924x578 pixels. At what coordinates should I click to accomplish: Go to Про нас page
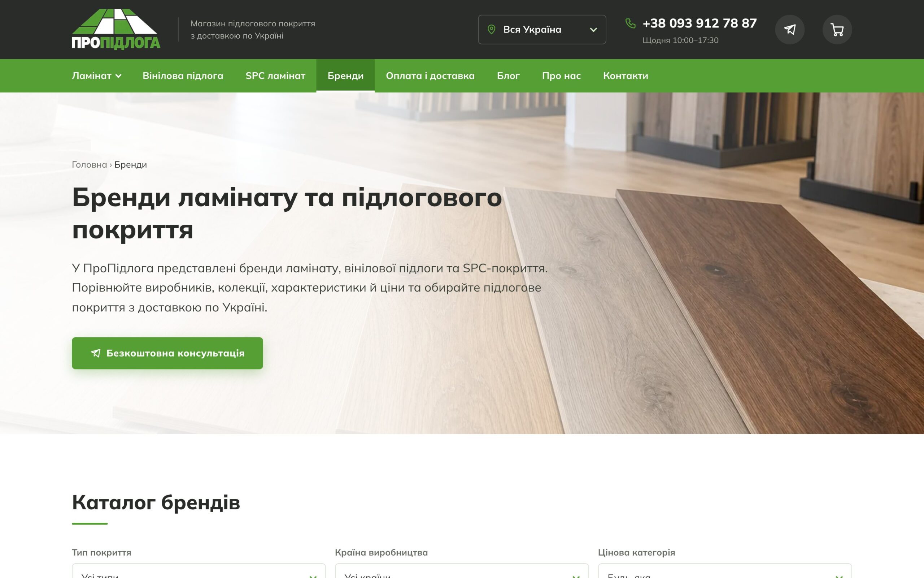coord(561,76)
